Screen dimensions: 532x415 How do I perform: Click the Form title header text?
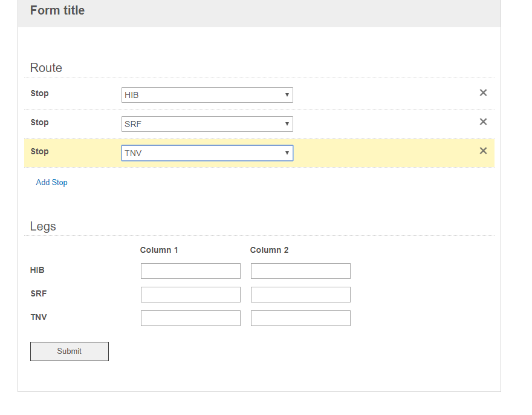pos(57,10)
